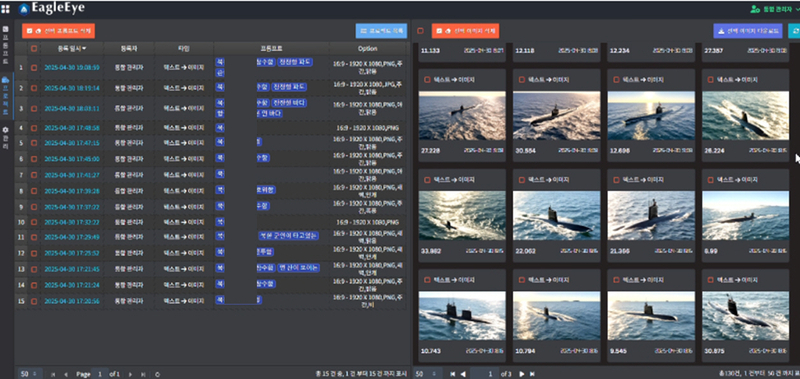Viewport: 800px width, 379px height.
Task: Open submarine thumbnail scored 33.982
Action: [462, 216]
